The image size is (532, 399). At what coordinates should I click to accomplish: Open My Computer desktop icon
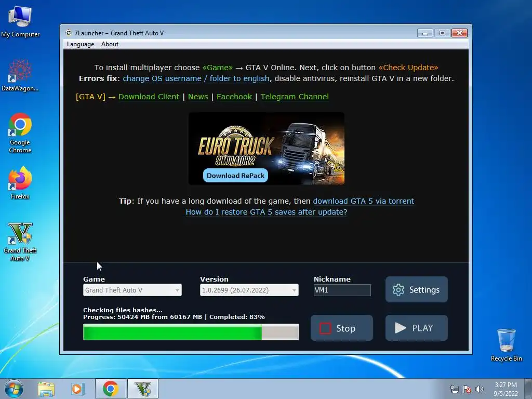[20, 22]
